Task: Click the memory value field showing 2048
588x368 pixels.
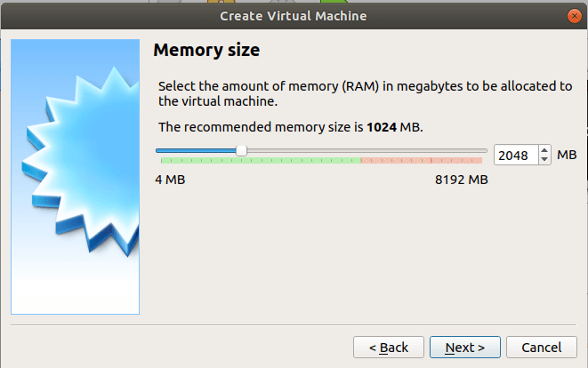Action: (514, 155)
